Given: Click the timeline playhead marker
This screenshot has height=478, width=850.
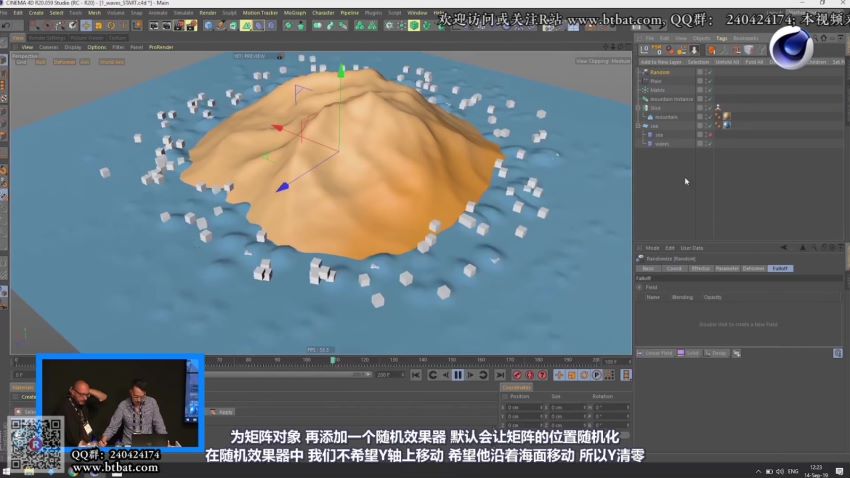Looking at the screenshot, I should [333, 359].
